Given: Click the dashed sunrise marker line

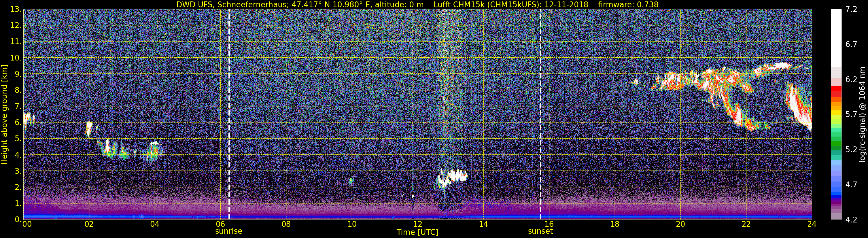Looking at the screenshot, I should 229,114.
